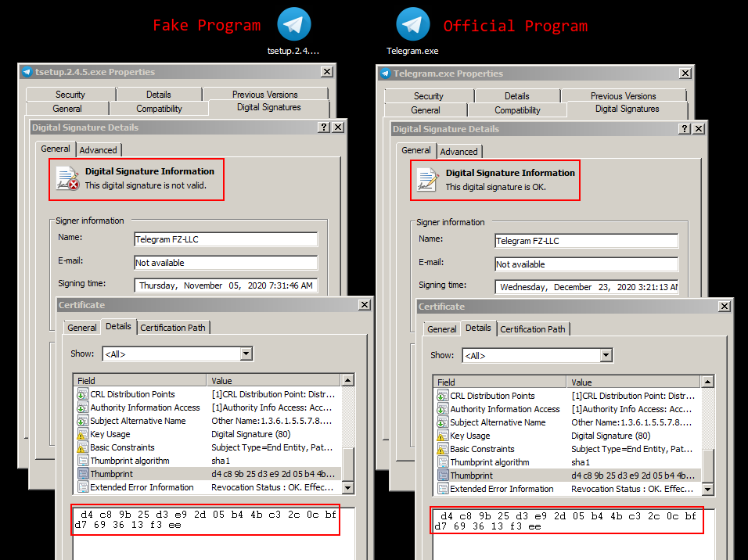Open Security tab in tsetup.2.4.5.exe Properties
Viewport: 748px width, 560px height.
tap(70, 95)
